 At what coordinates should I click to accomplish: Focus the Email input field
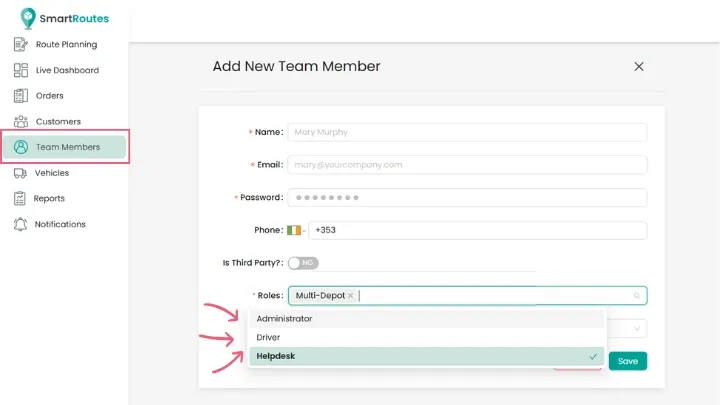pyautogui.click(x=467, y=164)
